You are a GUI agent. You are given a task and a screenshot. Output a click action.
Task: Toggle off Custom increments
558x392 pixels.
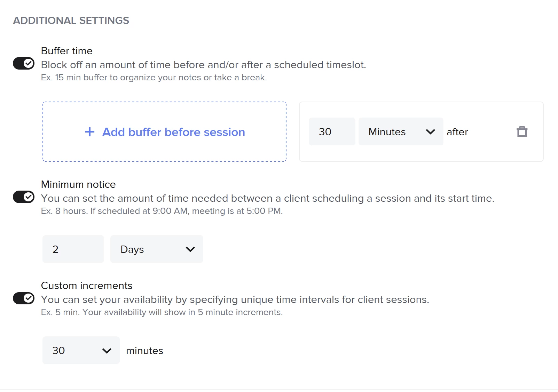pos(24,298)
